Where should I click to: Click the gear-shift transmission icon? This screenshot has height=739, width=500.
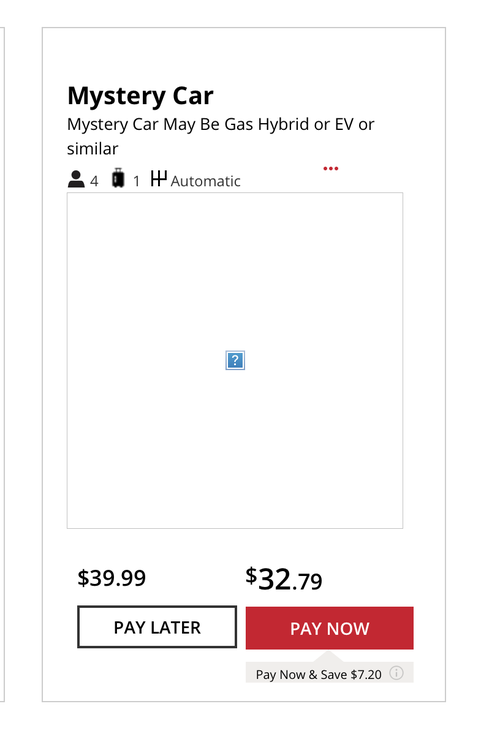click(x=159, y=179)
